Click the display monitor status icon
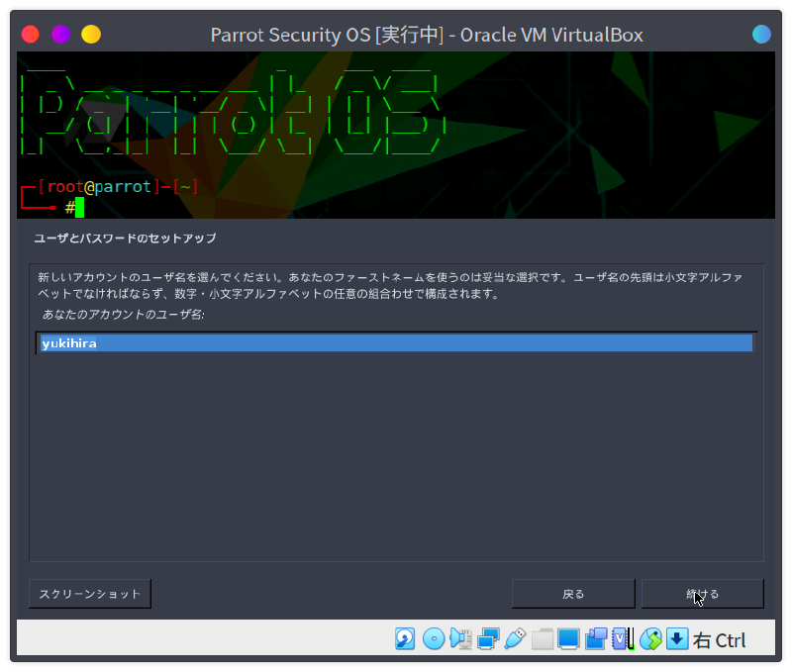This screenshot has width=792, height=672. (x=568, y=638)
